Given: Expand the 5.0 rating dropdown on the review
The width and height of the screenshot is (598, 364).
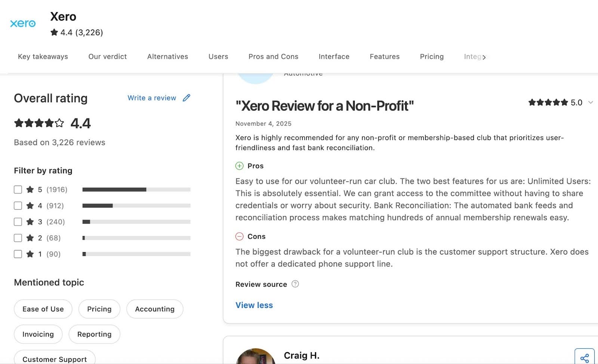Looking at the screenshot, I should pyautogui.click(x=591, y=102).
